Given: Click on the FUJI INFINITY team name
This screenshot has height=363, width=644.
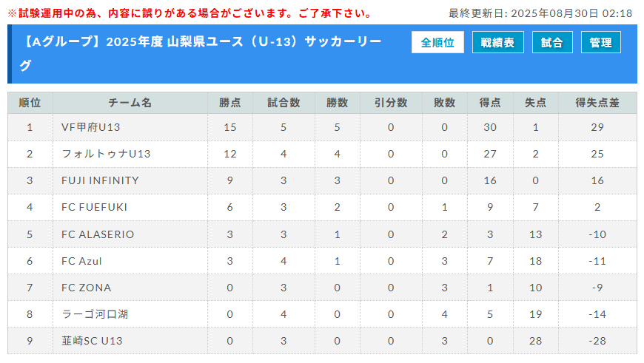Looking at the screenshot, I should click(x=100, y=180).
